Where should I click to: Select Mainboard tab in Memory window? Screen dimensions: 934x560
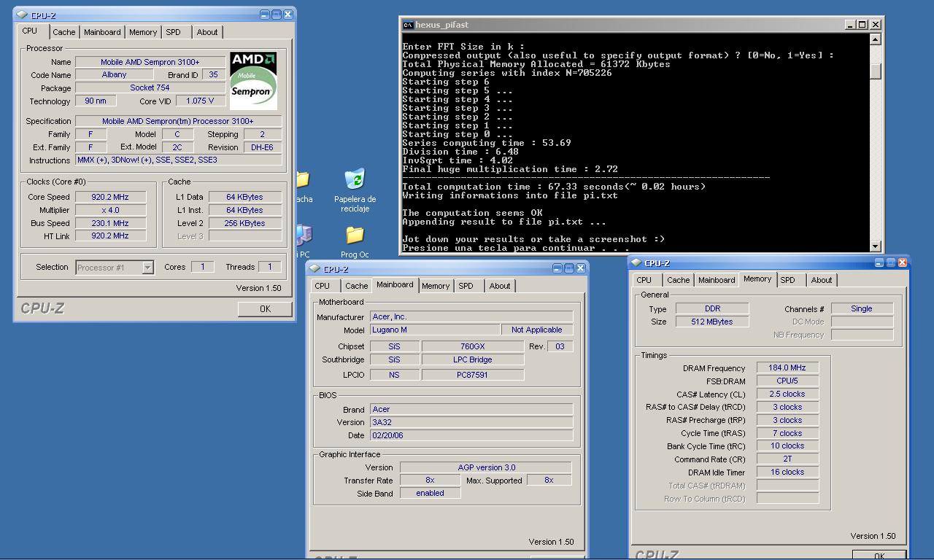pyautogui.click(x=717, y=280)
